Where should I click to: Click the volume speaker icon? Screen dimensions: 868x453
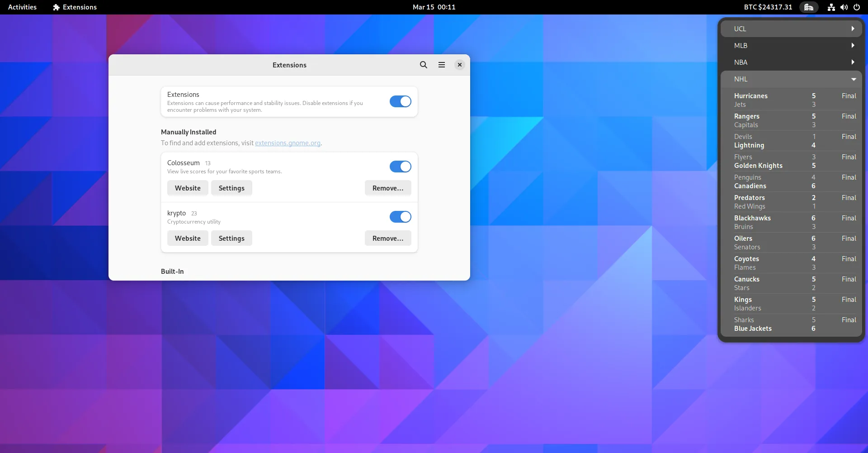pos(844,7)
